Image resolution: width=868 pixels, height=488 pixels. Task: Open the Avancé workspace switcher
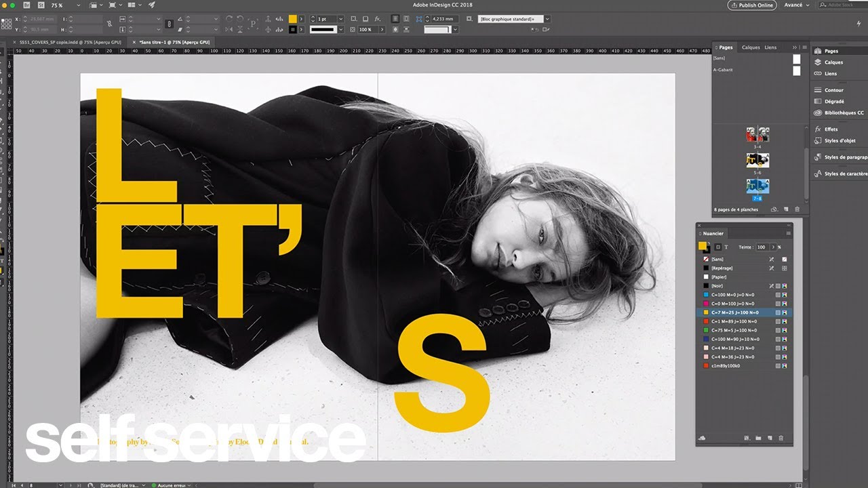coord(797,5)
